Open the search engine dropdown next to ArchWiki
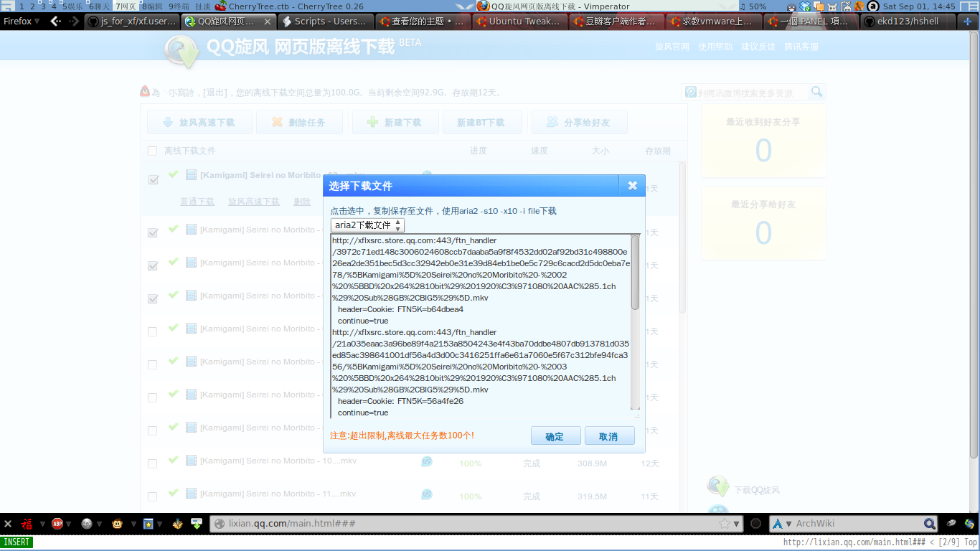 point(789,524)
